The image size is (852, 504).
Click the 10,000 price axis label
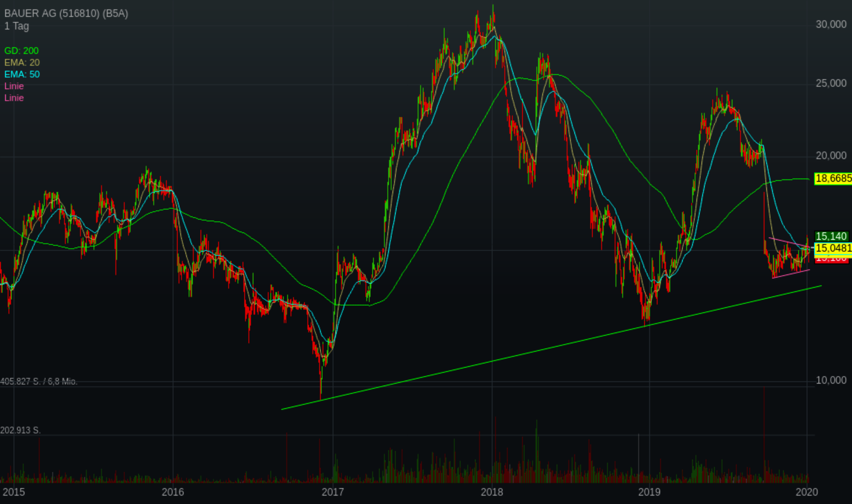(831, 380)
